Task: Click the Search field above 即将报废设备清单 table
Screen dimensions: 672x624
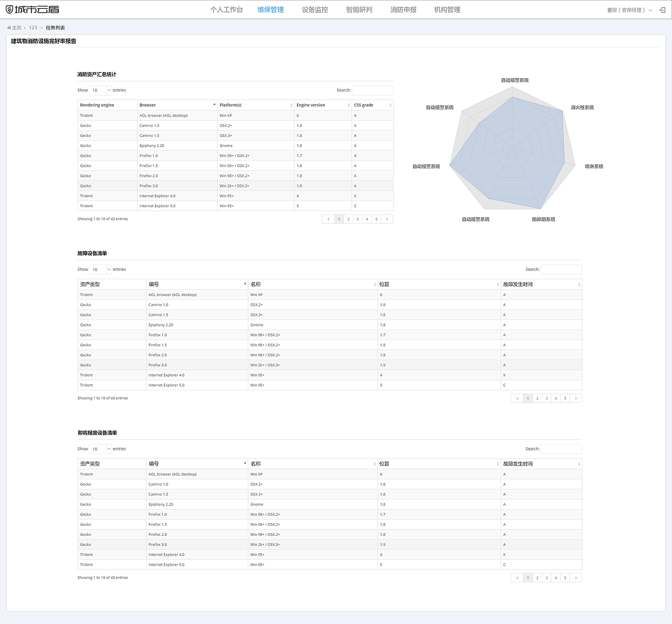Action: click(x=561, y=449)
